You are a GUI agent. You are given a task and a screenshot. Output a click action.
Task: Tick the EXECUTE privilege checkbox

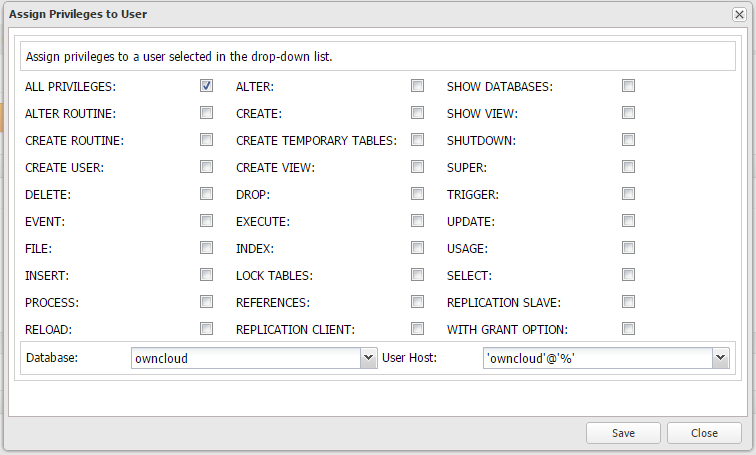[418, 221]
